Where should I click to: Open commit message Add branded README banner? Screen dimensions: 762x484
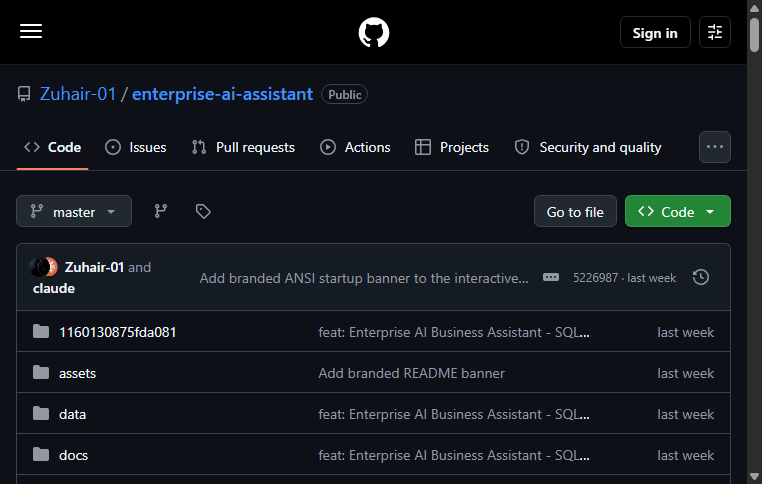click(x=412, y=373)
